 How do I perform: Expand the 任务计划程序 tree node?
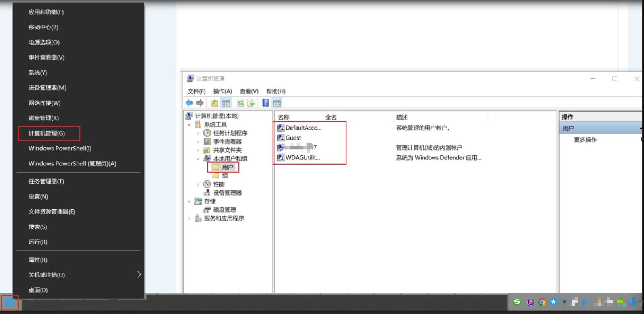(x=198, y=133)
